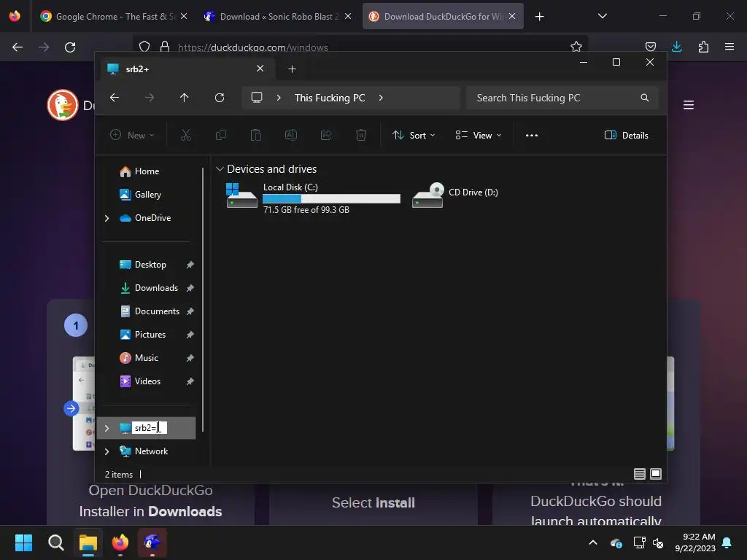This screenshot has height=560, width=747.
Task: Select Download DuckDuckGo Firefox tab
Action: tap(443, 16)
